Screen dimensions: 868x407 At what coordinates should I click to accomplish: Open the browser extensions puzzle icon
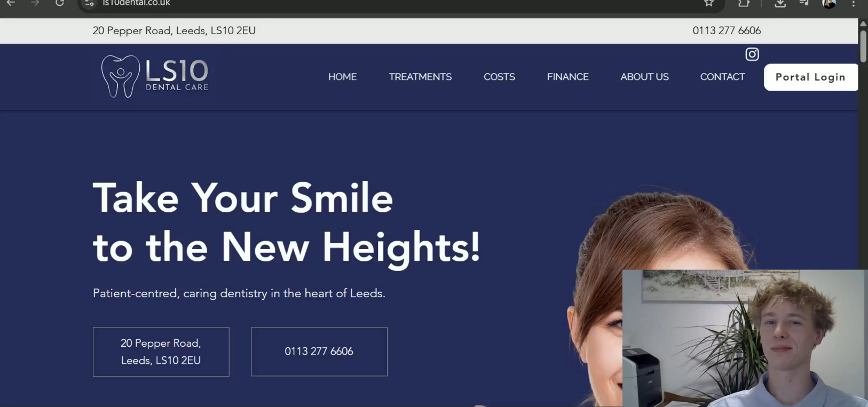tap(744, 3)
